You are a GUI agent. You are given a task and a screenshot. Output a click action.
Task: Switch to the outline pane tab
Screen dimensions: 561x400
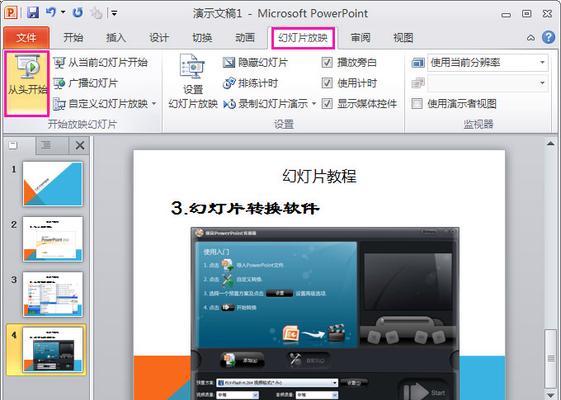(x=47, y=145)
